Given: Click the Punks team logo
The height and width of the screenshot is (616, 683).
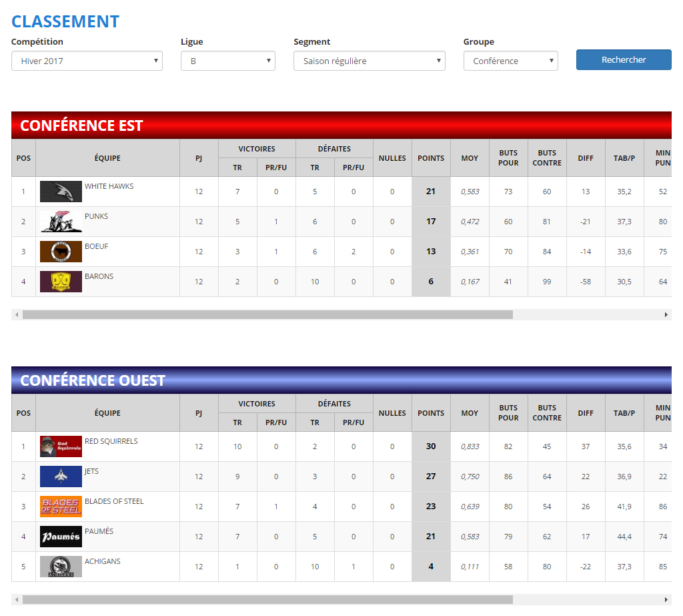Looking at the screenshot, I should pyautogui.click(x=61, y=222).
